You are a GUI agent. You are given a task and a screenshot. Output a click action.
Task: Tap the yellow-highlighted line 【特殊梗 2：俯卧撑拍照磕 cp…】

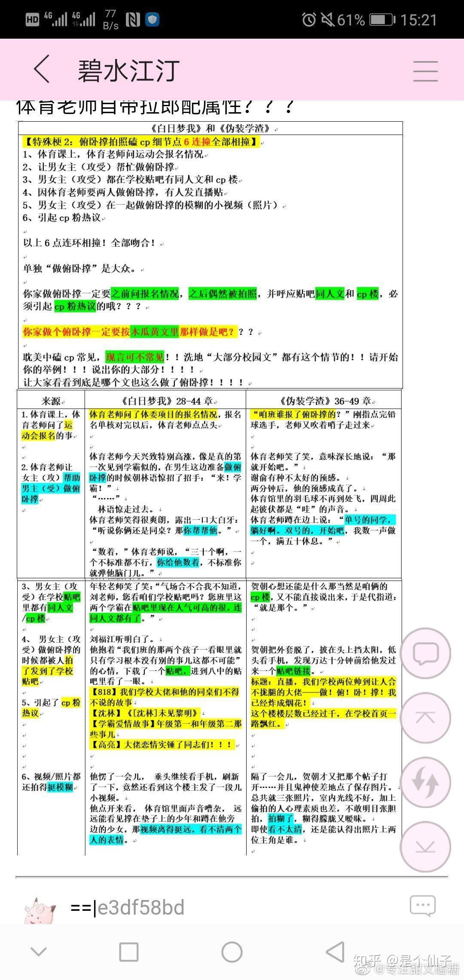tap(140, 141)
